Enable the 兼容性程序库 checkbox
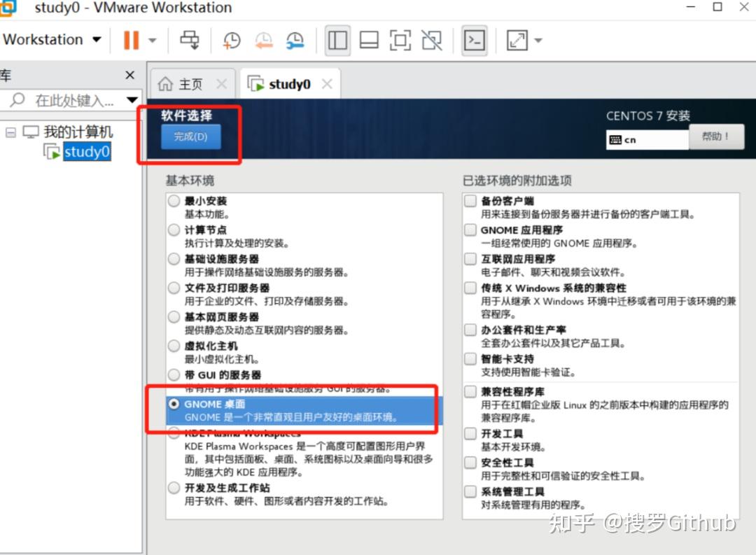The height and width of the screenshot is (555, 756). (470, 391)
